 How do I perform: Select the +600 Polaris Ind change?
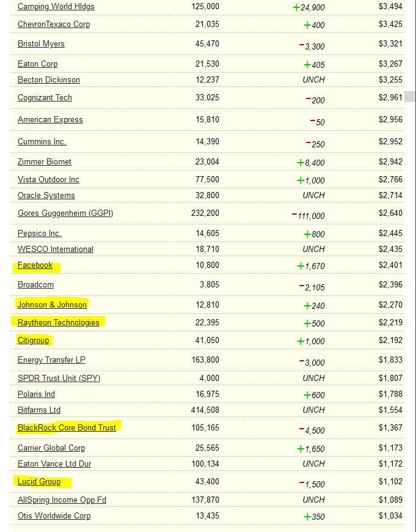click(314, 395)
